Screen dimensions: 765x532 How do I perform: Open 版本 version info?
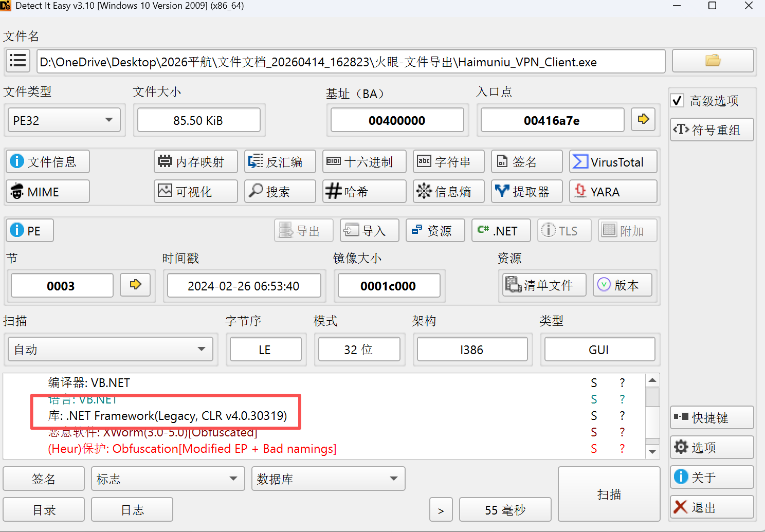pos(623,285)
